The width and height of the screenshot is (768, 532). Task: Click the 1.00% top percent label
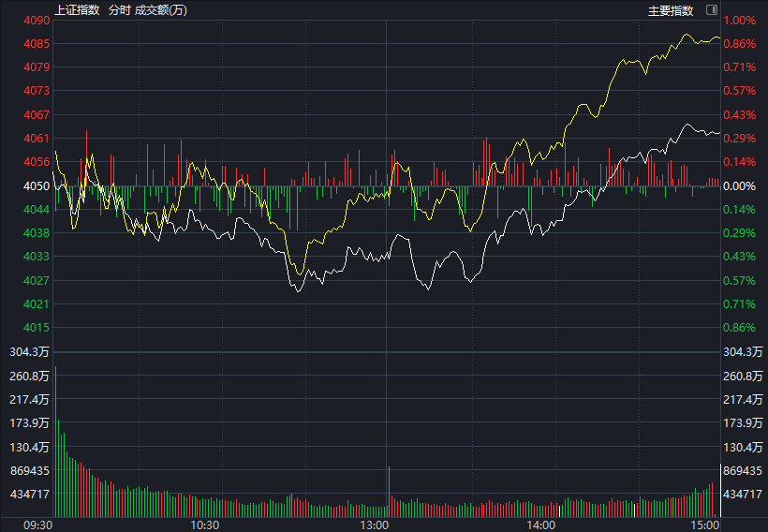738,21
